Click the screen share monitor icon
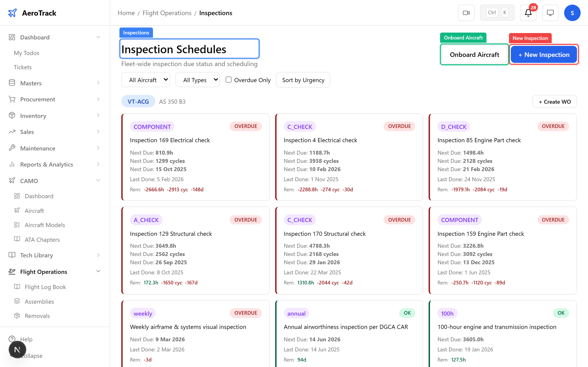Image resolution: width=588 pixels, height=367 pixels. 550,13
